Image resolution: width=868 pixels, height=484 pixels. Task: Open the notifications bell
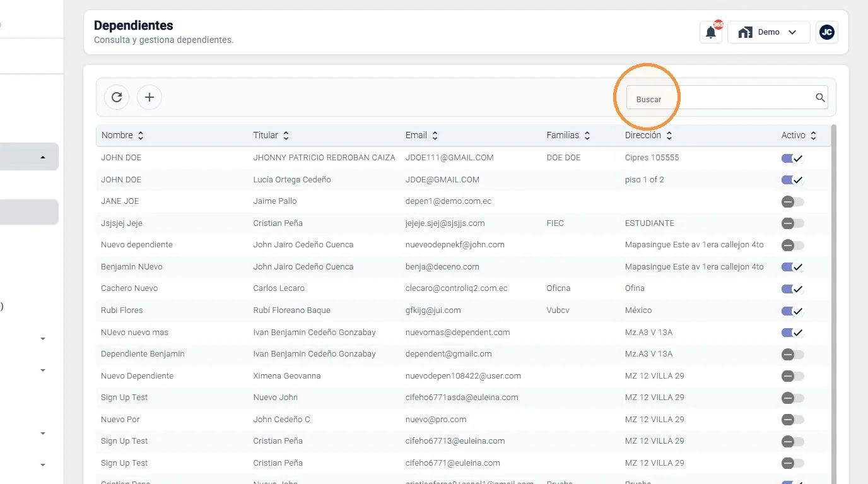(711, 32)
